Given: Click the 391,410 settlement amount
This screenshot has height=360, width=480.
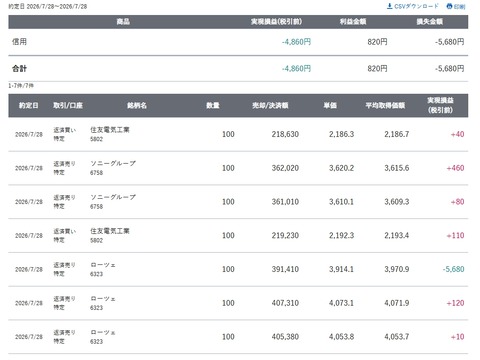Looking at the screenshot, I should pos(285,269).
